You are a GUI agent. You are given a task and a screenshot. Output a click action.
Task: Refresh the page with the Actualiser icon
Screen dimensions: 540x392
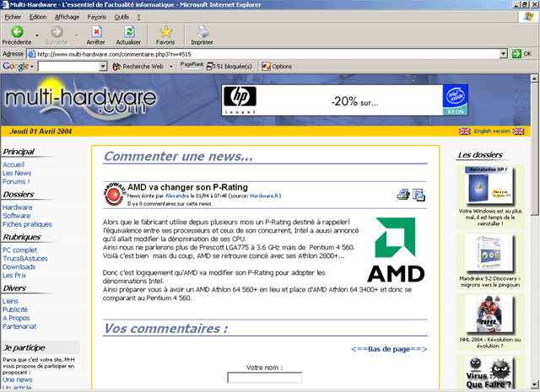pyautogui.click(x=129, y=32)
